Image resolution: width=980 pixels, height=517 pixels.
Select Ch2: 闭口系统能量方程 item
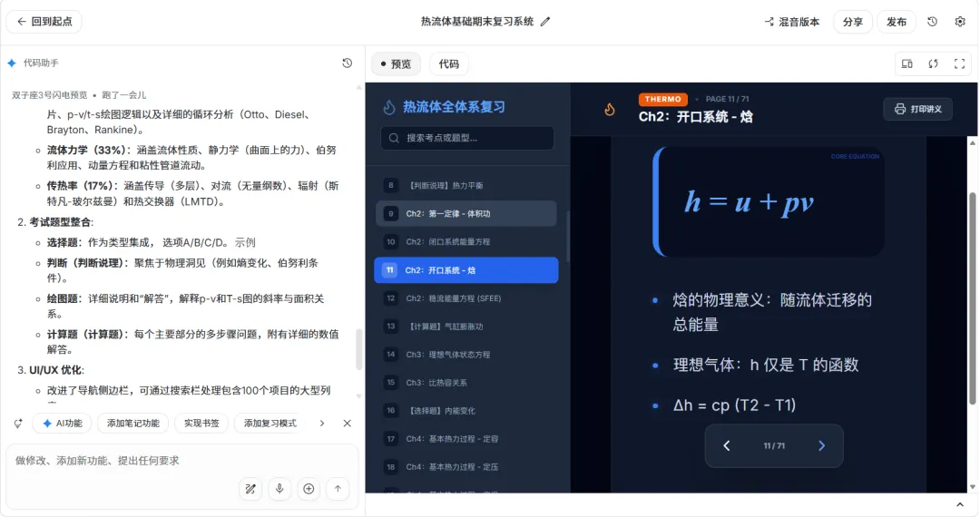click(x=465, y=241)
